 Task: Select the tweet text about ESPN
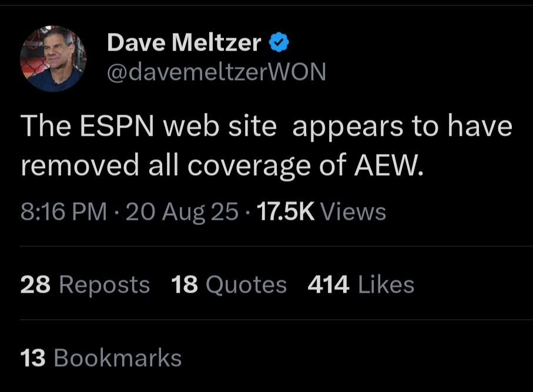266,146
